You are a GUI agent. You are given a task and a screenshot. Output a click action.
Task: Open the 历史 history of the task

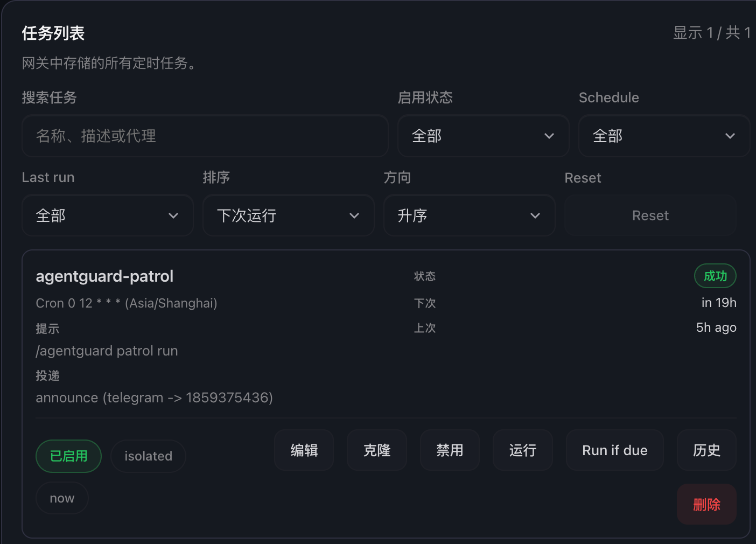(x=706, y=450)
